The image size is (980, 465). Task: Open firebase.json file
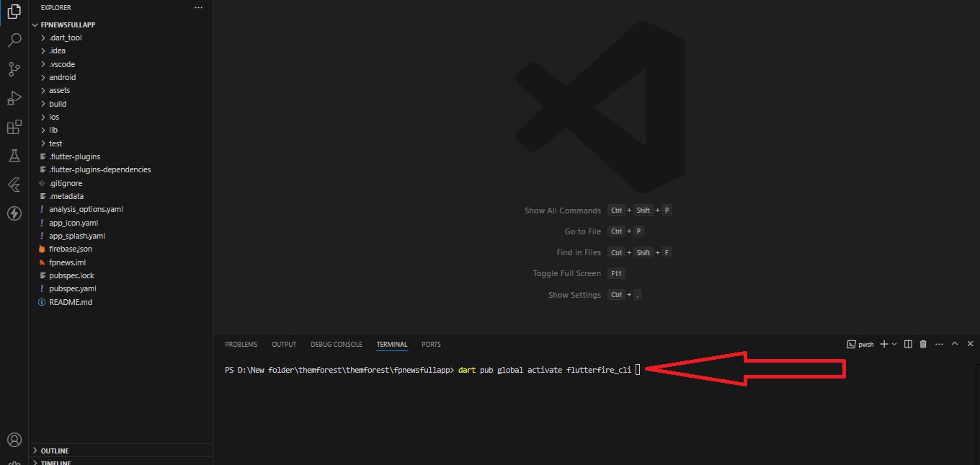click(120, 249)
